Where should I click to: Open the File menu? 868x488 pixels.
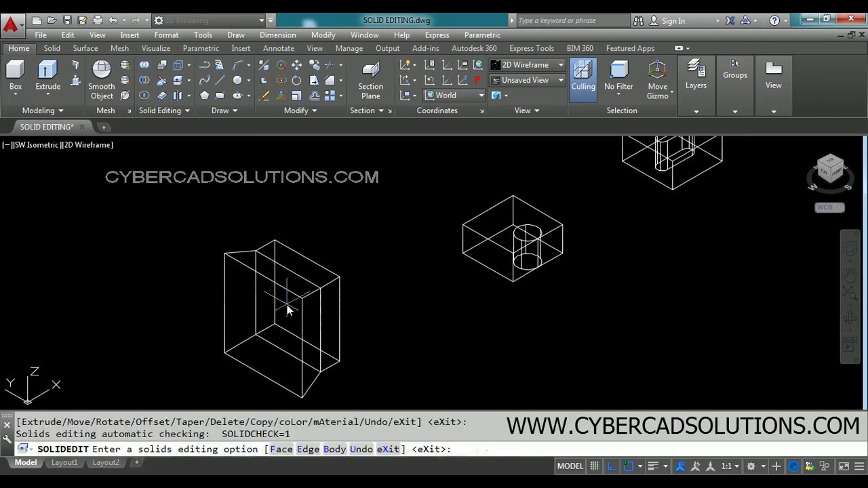pyautogui.click(x=41, y=35)
